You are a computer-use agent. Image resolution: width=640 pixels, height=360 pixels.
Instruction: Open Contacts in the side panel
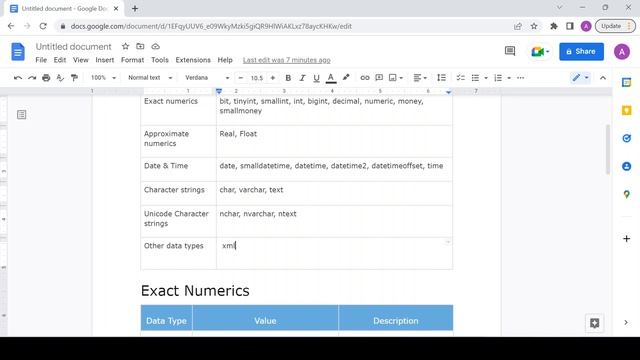click(x=627, y=166)
